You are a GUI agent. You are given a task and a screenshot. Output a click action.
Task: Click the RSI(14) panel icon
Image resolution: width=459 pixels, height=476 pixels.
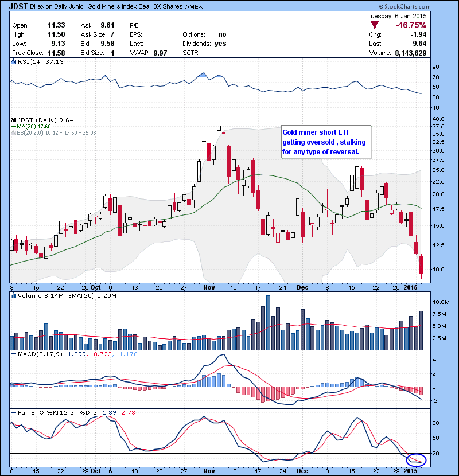pyautogui.click(x=13, y=61)
